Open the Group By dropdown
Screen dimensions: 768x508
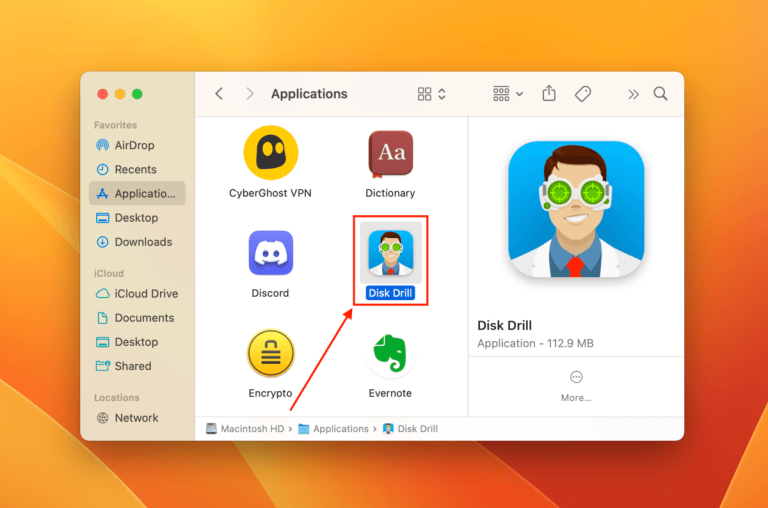pyautogui.click(x=508, y=94)
